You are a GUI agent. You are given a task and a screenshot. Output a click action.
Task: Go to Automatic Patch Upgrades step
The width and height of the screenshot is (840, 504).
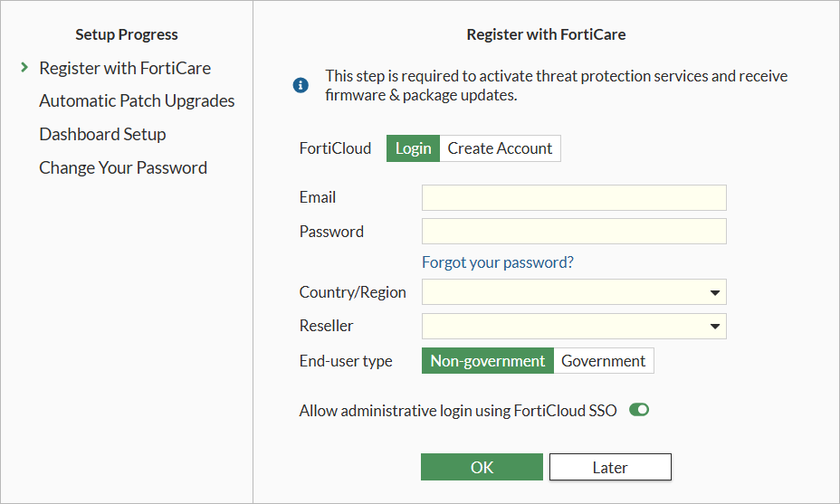(137, 100)
